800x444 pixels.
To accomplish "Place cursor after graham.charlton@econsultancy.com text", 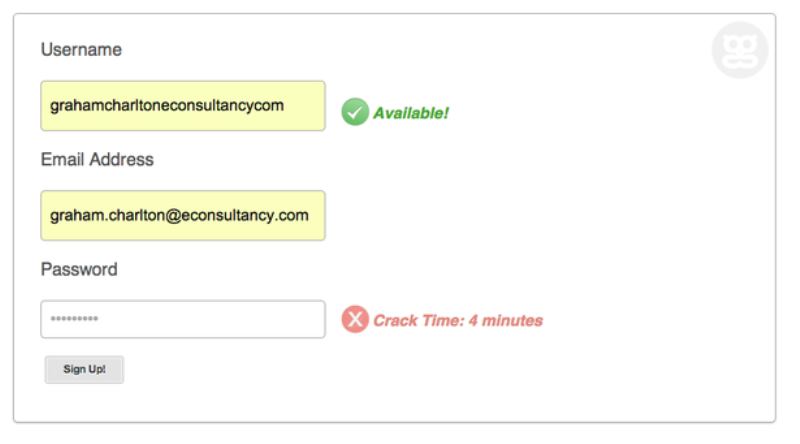I will [310, 215].
